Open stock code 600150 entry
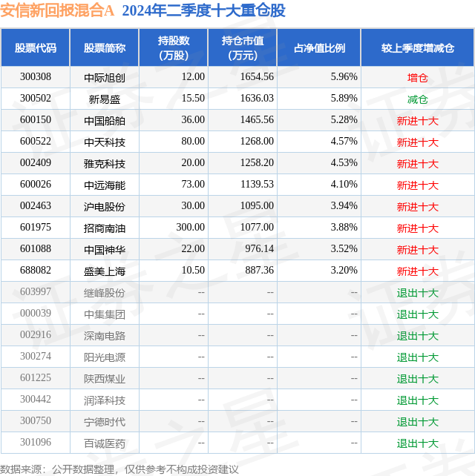This screenshot has height=476, width=475. point(35,120)
